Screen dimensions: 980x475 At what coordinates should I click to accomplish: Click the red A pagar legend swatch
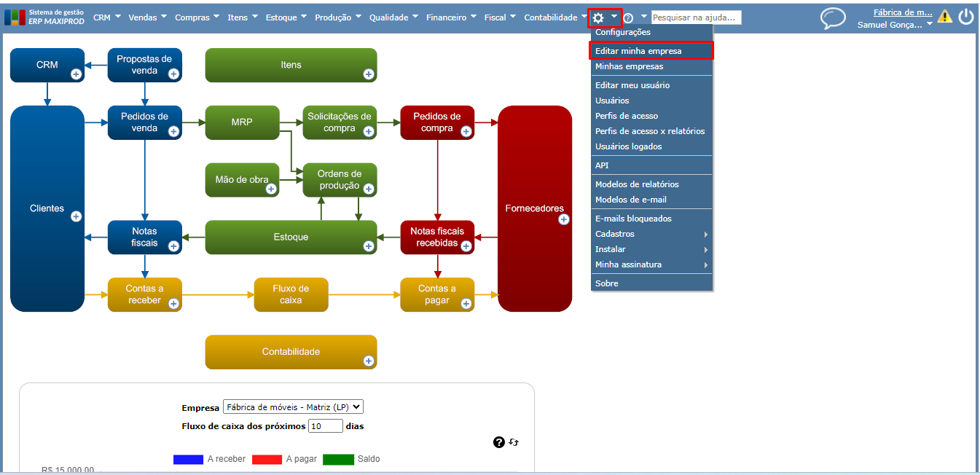coord(267,459)
